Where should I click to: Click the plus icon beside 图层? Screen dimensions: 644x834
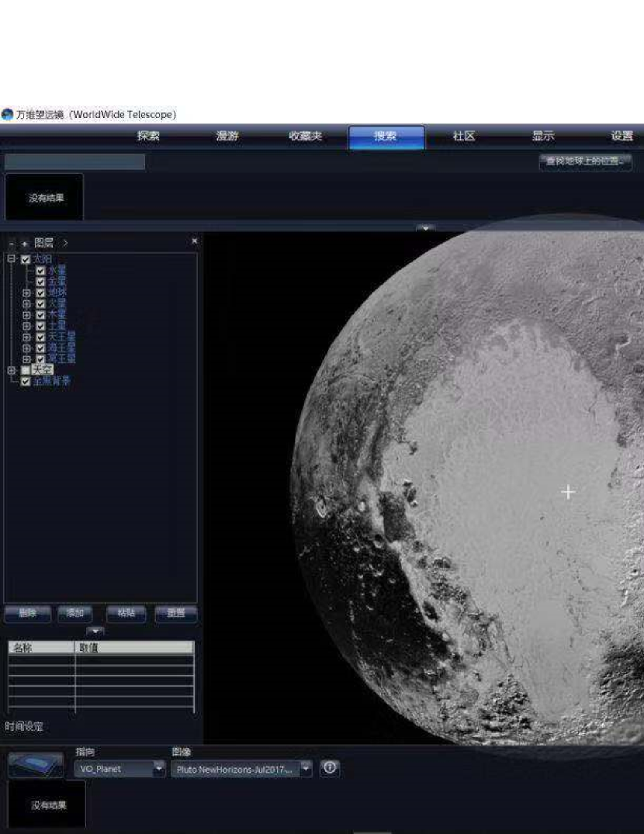[25, 244]
